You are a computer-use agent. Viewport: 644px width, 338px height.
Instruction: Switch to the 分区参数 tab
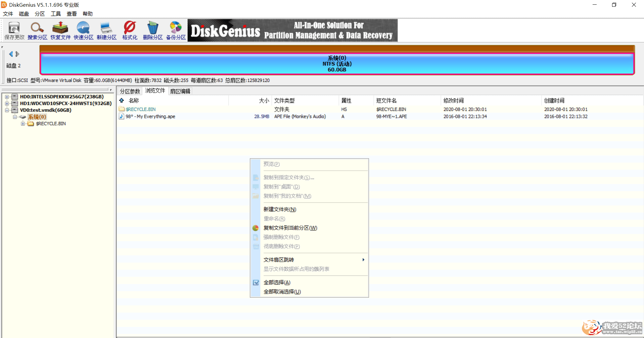[130, 91]
